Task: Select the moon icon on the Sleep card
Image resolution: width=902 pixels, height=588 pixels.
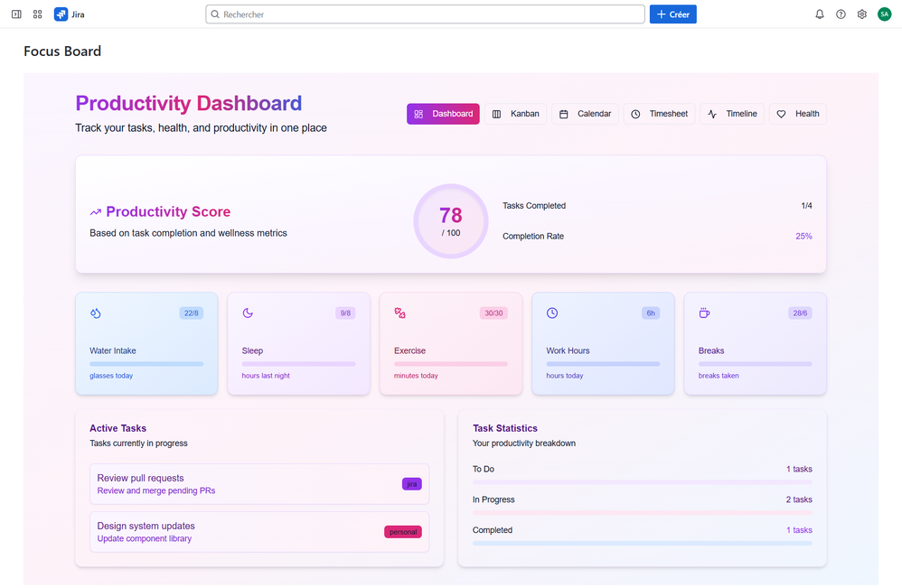Action: pyautogui.click(x=248, y=313)
